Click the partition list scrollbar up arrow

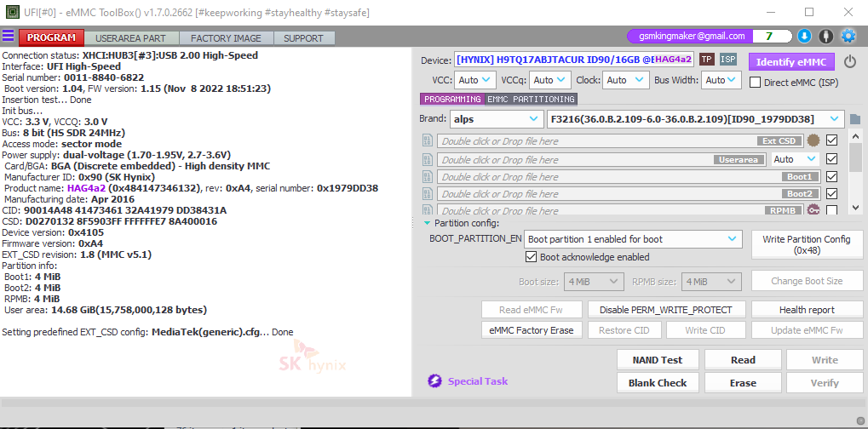855,135
